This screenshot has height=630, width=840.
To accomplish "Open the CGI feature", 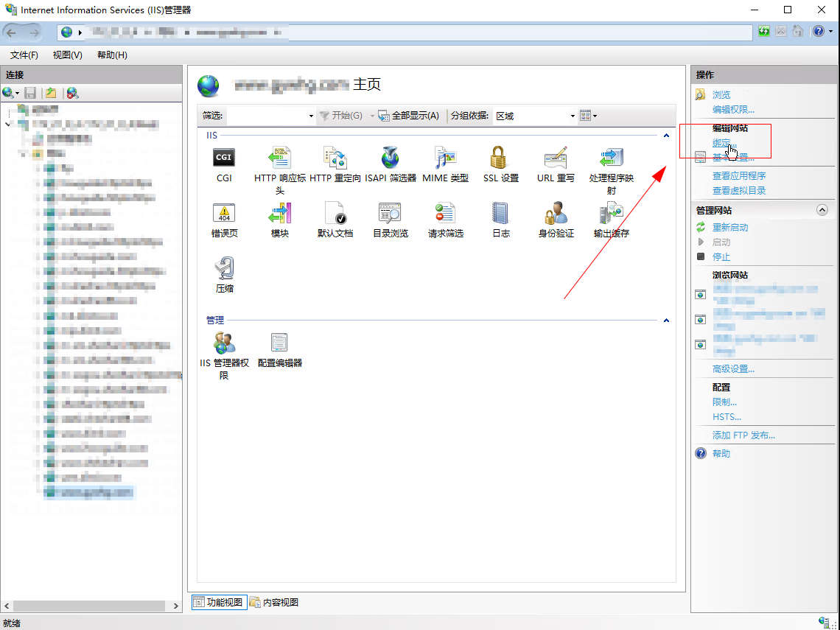I will [x=224, y=164].
